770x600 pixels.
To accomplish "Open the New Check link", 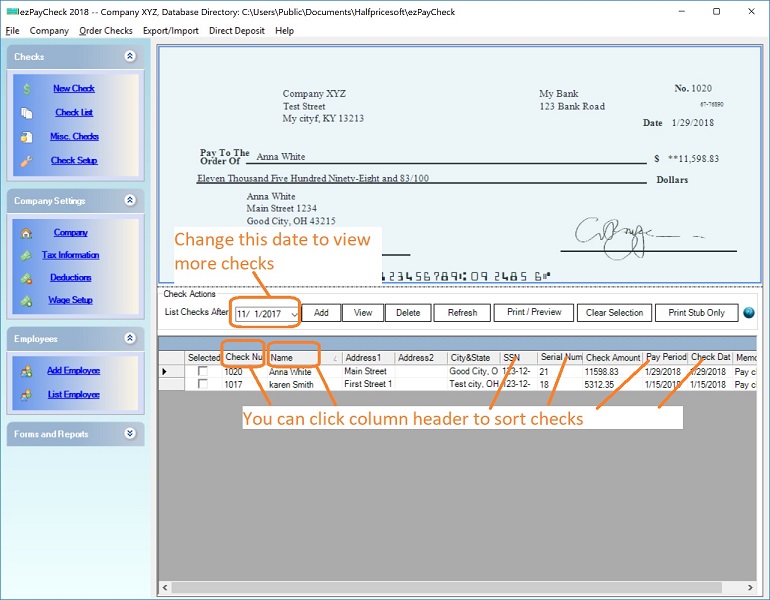I will pyautogui.click(x=74, y=88).
